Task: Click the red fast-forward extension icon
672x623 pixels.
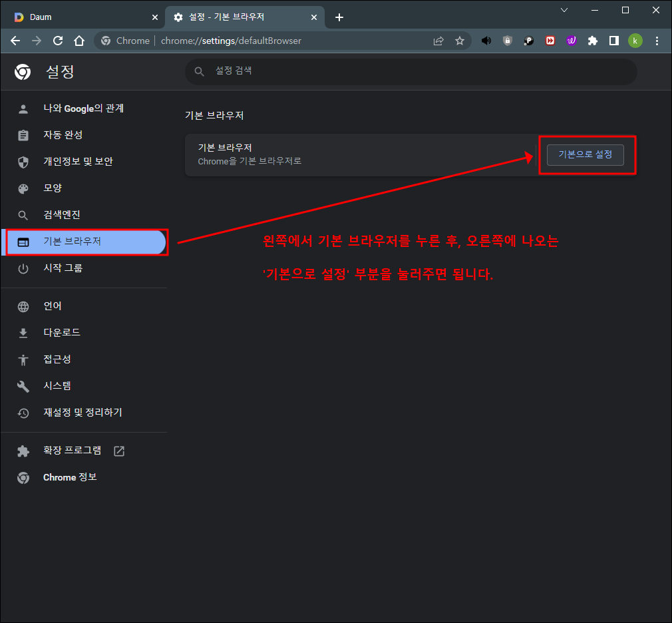Action: coord(550,41)
